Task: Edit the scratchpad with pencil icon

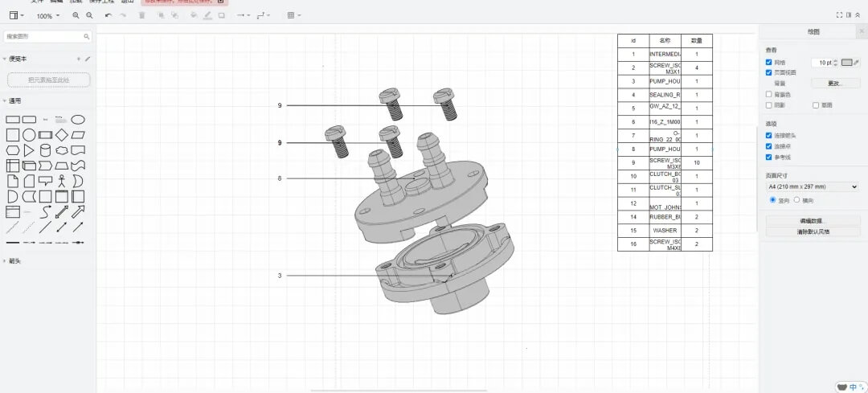Action: (88, 59)
